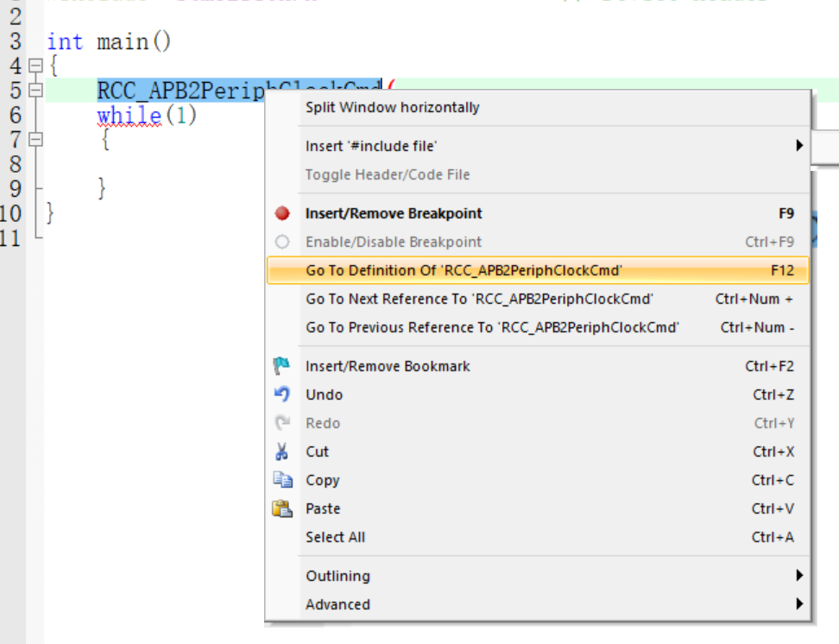Go To Next Reference To 'RCC_APB2PeriphClockCmd'
Viewport: 839px width, 644px height.
click(x=539, y=299)
